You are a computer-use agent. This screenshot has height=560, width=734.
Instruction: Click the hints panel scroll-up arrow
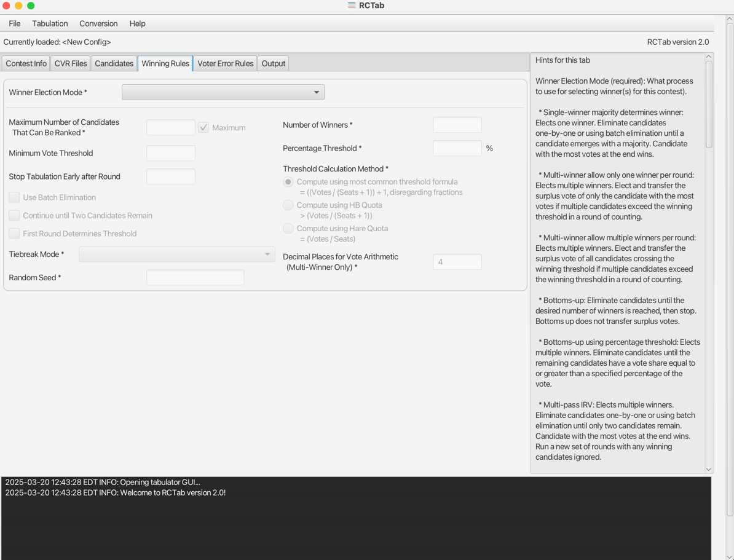(709, 56)
